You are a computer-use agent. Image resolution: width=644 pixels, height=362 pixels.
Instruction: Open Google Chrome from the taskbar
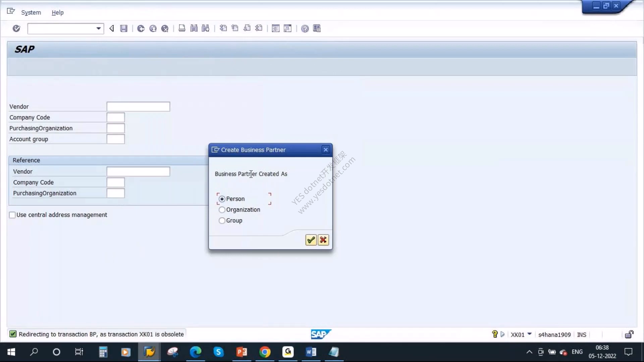pyautogui.click(x=265, y=352)
